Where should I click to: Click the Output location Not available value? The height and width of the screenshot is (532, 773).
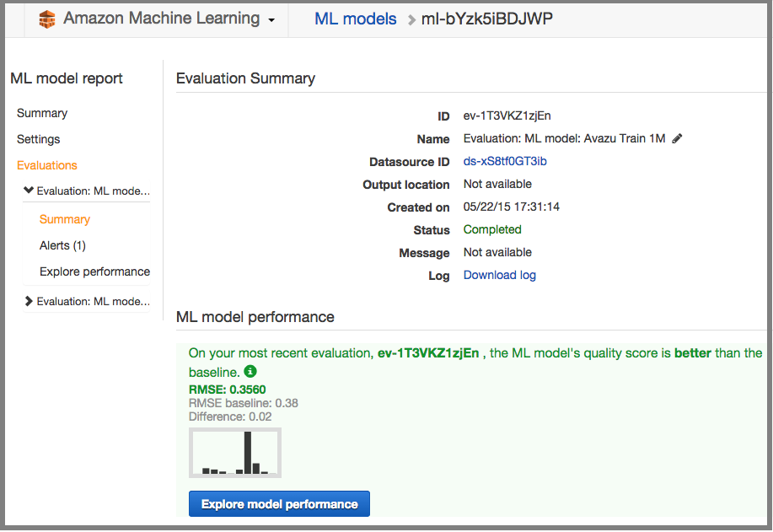click(497, 184)
